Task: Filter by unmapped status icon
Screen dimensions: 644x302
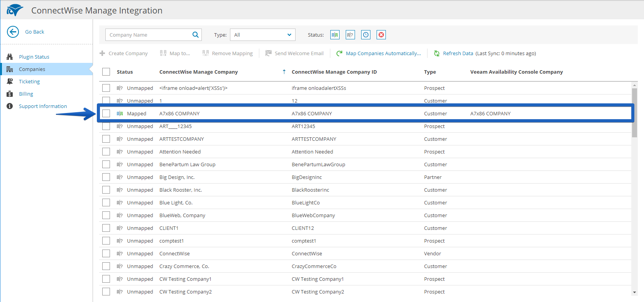Action: (350, 35)
